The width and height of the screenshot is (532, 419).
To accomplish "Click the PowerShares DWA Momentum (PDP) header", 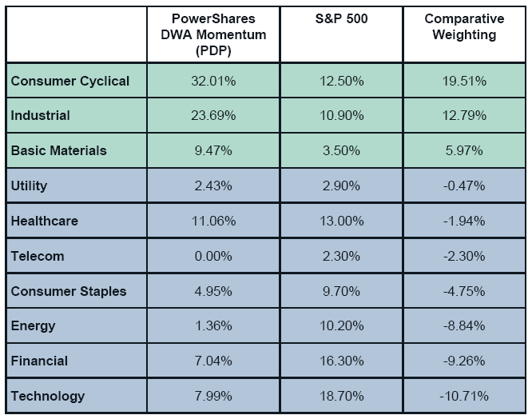I will (214, 34).
